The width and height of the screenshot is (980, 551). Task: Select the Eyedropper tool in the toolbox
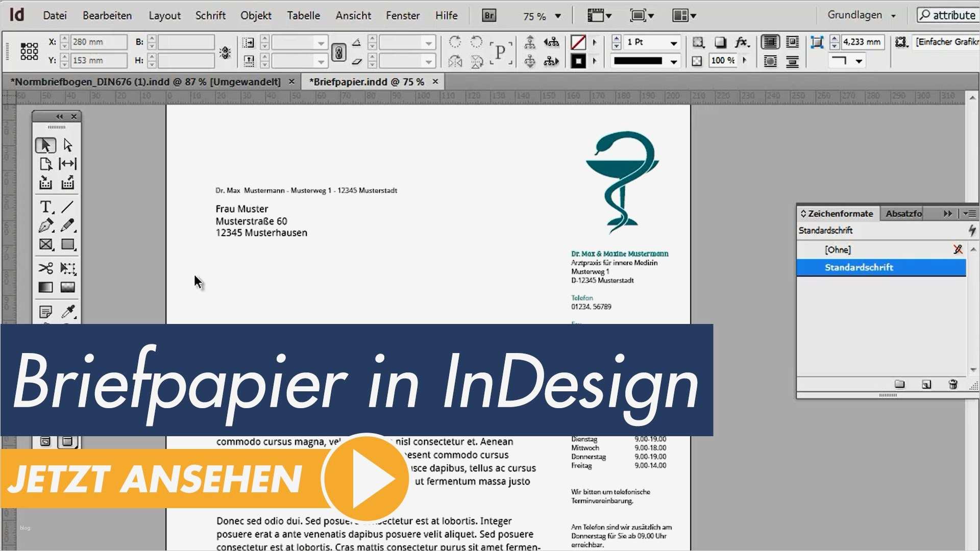point(68,311)
